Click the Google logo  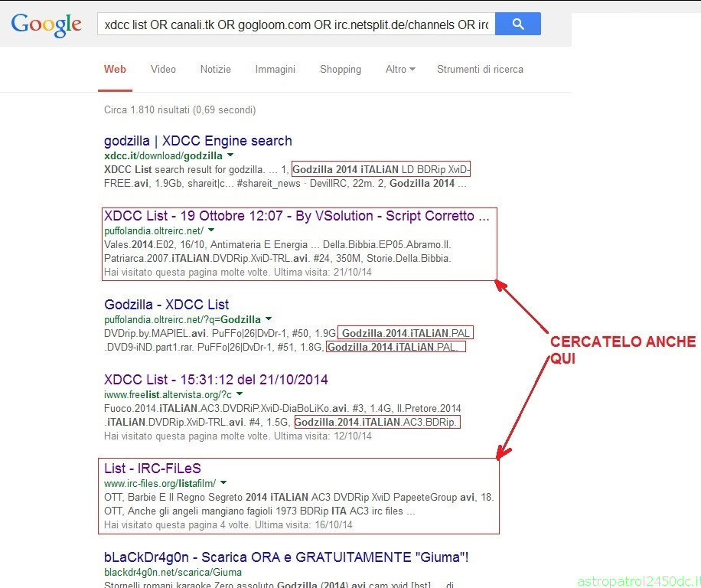[x=47, y=24]
